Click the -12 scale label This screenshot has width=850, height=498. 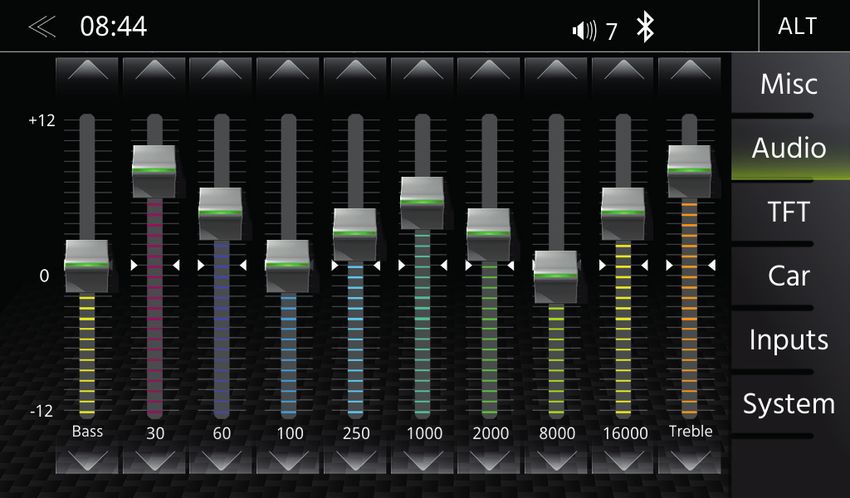(x=42, y=411)
